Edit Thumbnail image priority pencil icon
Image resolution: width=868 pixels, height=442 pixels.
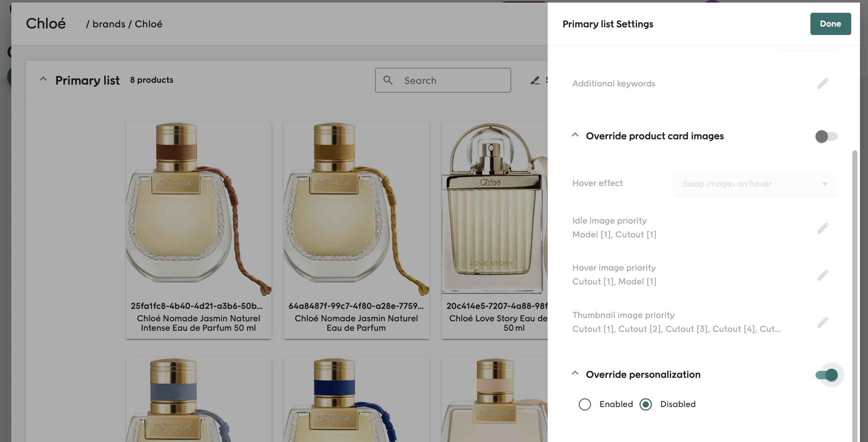click(x=822, y=322)
